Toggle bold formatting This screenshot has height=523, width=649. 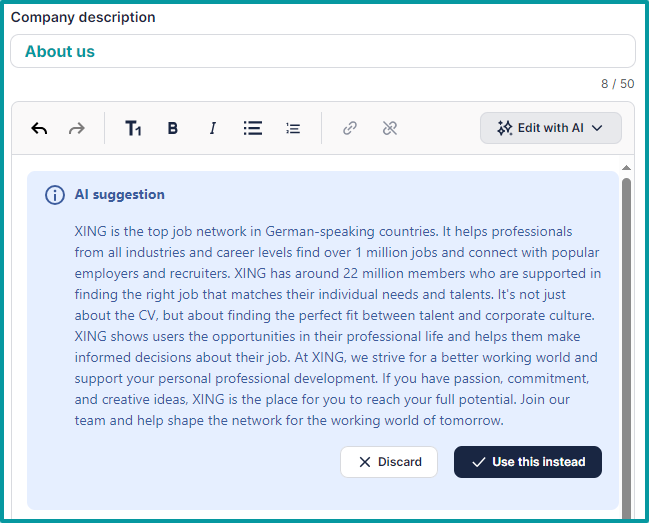[x=173, y=128]
